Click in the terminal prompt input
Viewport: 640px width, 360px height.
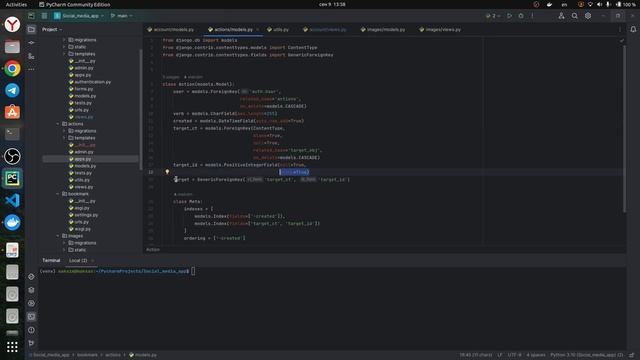(193, 271)
